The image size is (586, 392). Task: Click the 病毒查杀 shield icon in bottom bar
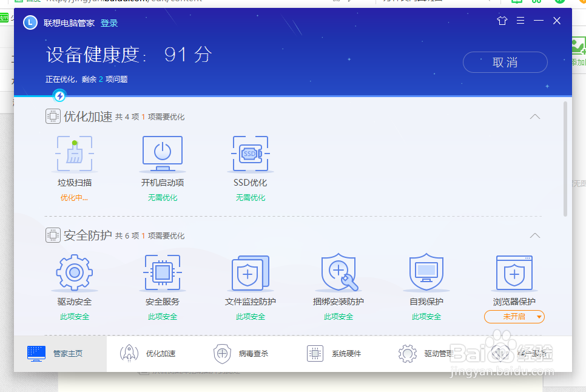click(223, 354)
